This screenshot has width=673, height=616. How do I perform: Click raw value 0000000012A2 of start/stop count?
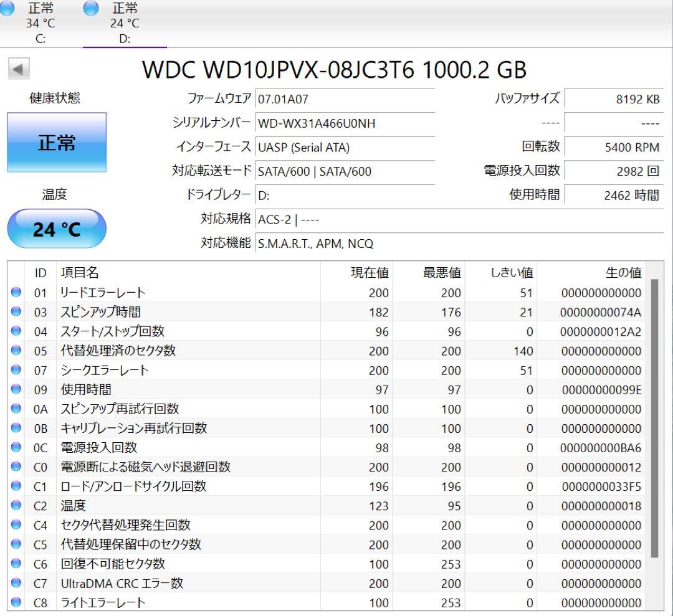[601, 331]
